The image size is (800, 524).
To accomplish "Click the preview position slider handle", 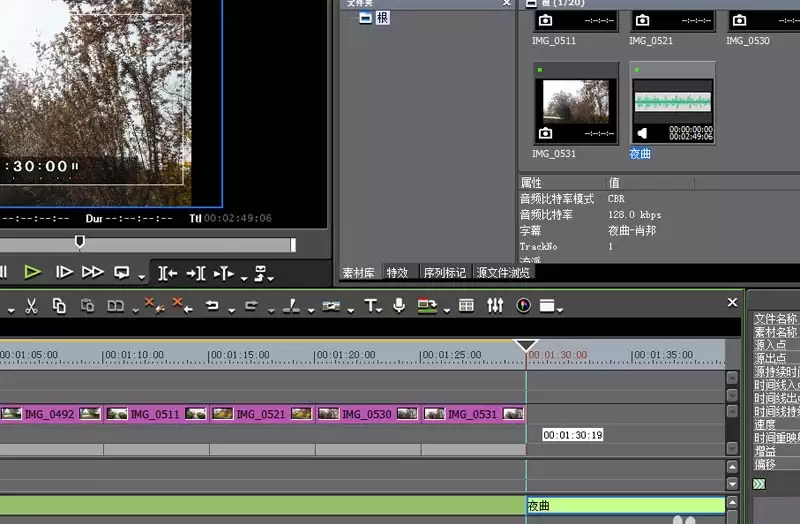I will click(80, 241).
